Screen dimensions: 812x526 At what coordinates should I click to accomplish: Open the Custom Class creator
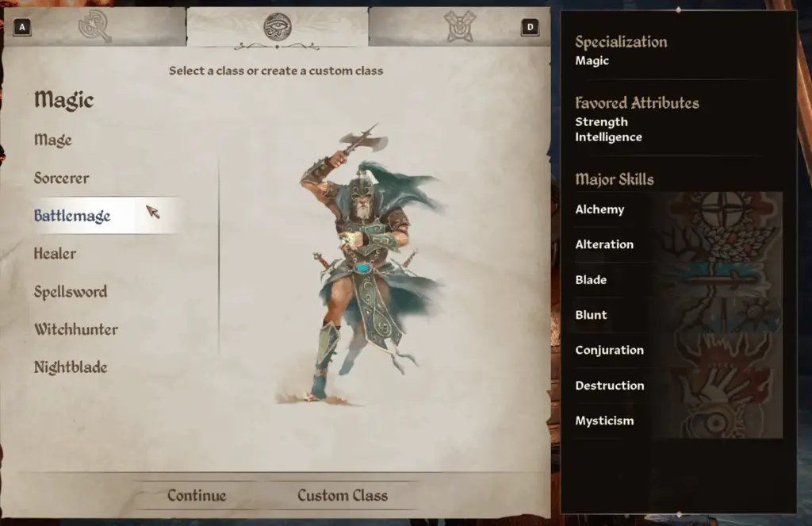tap(343, 495)
